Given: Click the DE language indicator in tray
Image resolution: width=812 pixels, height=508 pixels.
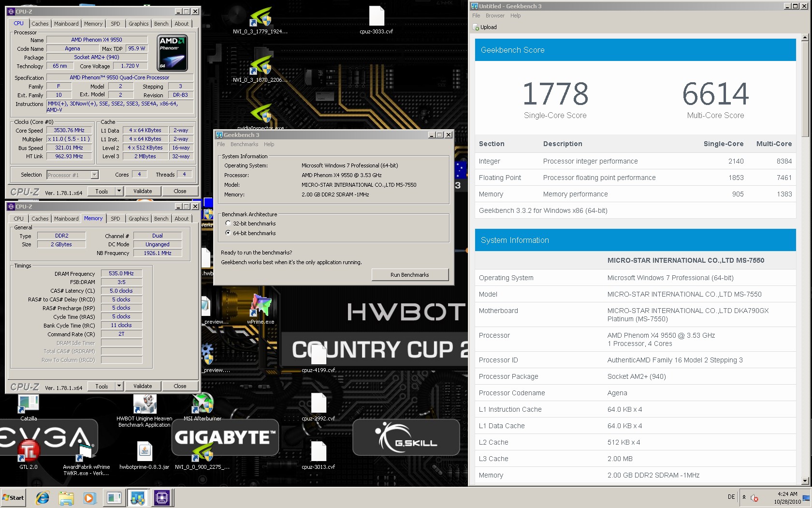Looking at the screenshot, I should click(731, 497).
